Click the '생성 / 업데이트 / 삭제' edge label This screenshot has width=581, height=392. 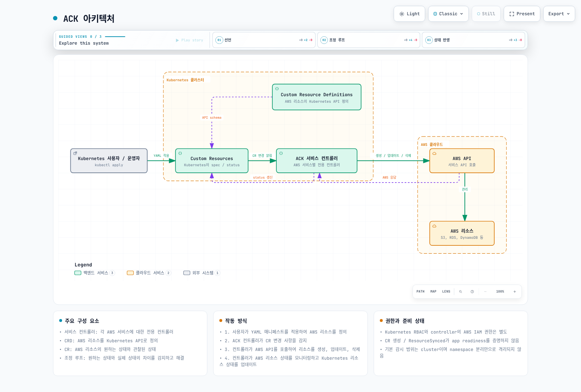click(393, 156)
